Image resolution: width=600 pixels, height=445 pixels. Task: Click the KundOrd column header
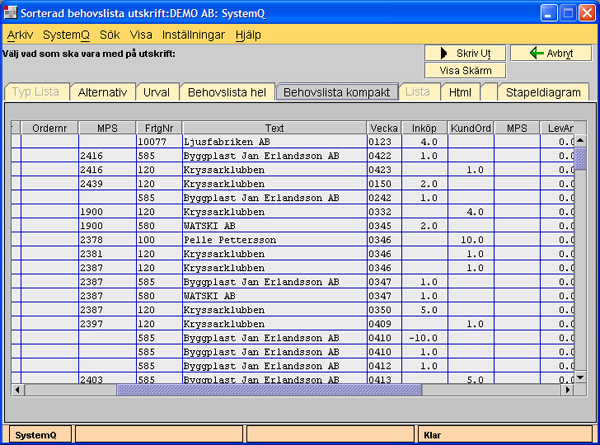coord(471,128)
